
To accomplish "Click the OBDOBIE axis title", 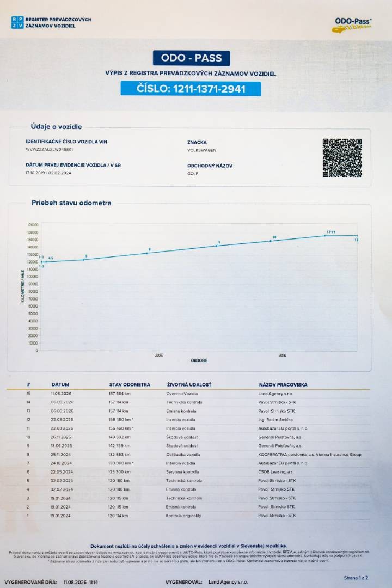I will click(x=199, y=360).
